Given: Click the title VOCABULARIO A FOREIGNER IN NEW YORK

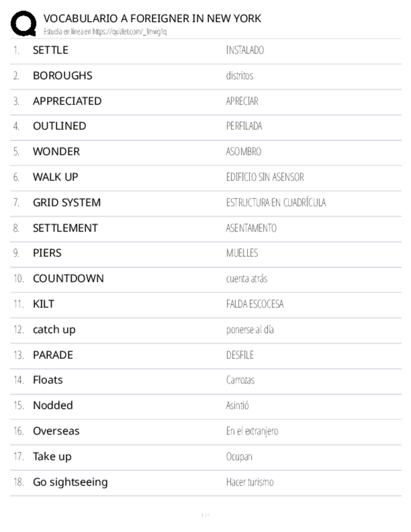Looking at the screenshot, I should pos(152,19).
